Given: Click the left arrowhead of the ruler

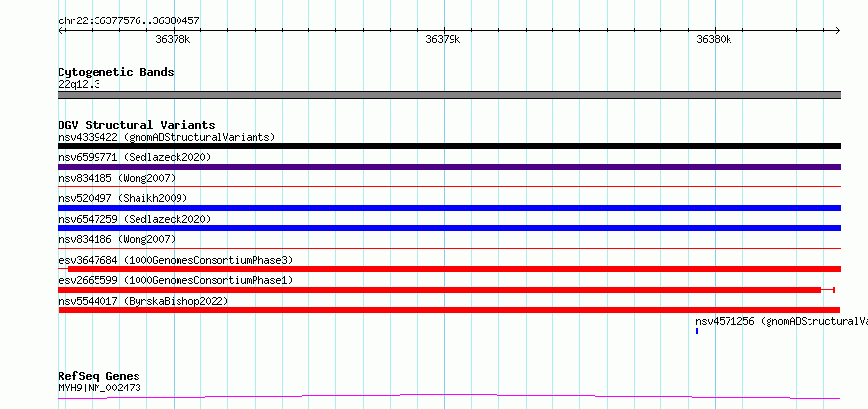Looking at the screenshot, I should (x=60, y=30).
